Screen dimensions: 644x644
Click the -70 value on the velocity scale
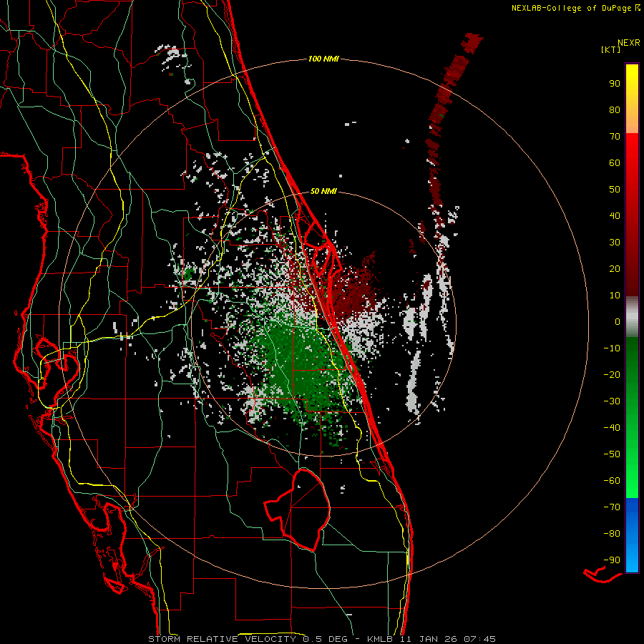point(612,507)
